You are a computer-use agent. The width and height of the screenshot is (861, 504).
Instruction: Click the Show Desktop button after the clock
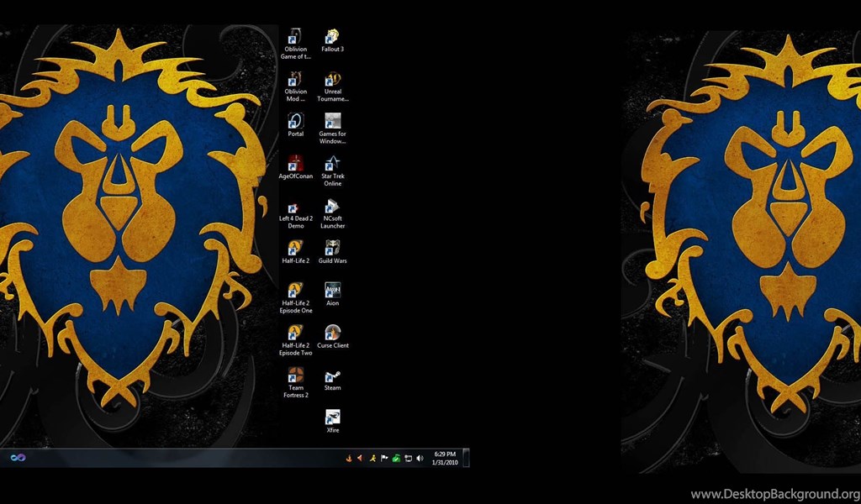[466, 458]
